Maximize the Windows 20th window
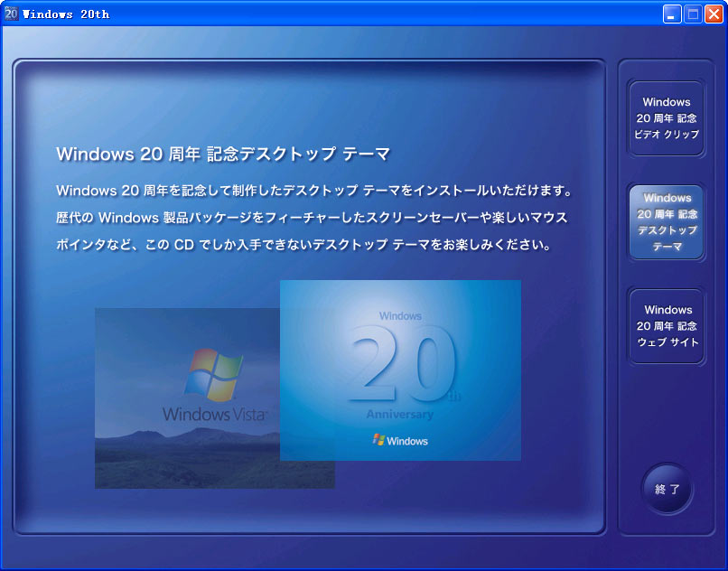 [x=693, y=14]
